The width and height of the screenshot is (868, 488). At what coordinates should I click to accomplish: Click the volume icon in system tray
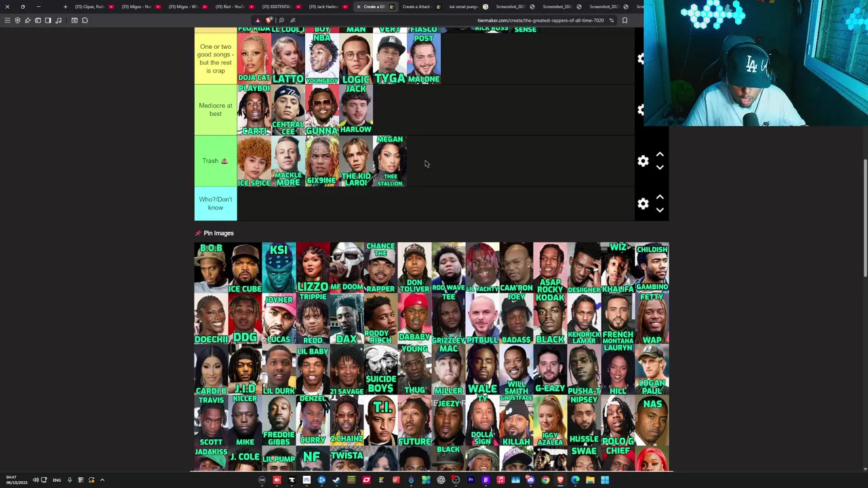coord(35,481)
